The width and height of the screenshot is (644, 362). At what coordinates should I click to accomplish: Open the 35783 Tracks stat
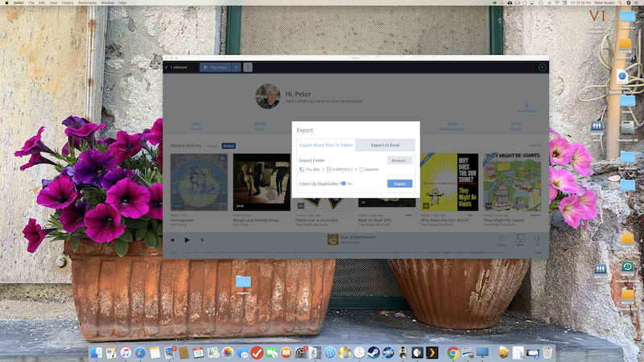point(260,126)
